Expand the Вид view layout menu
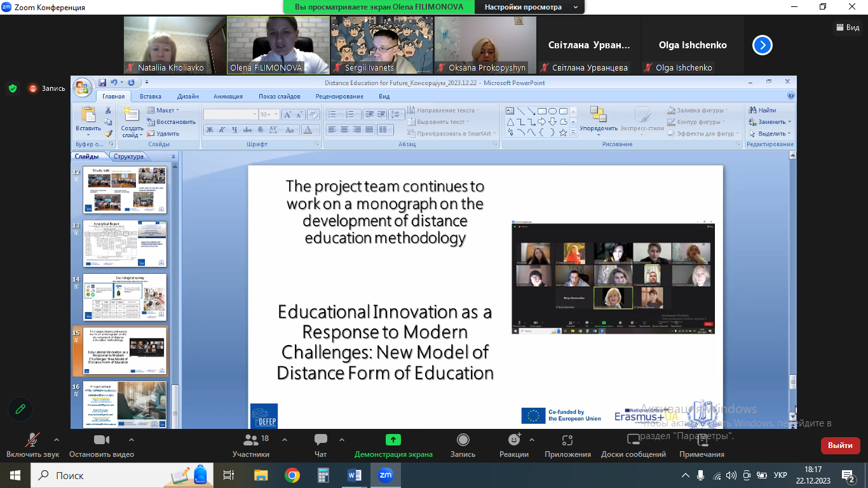Image resolution: width=868 pixels, height=488 pixels. point(846,27)
